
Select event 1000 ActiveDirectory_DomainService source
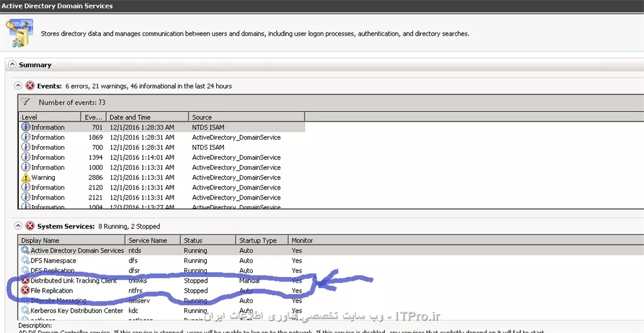(x=236, y=167)
